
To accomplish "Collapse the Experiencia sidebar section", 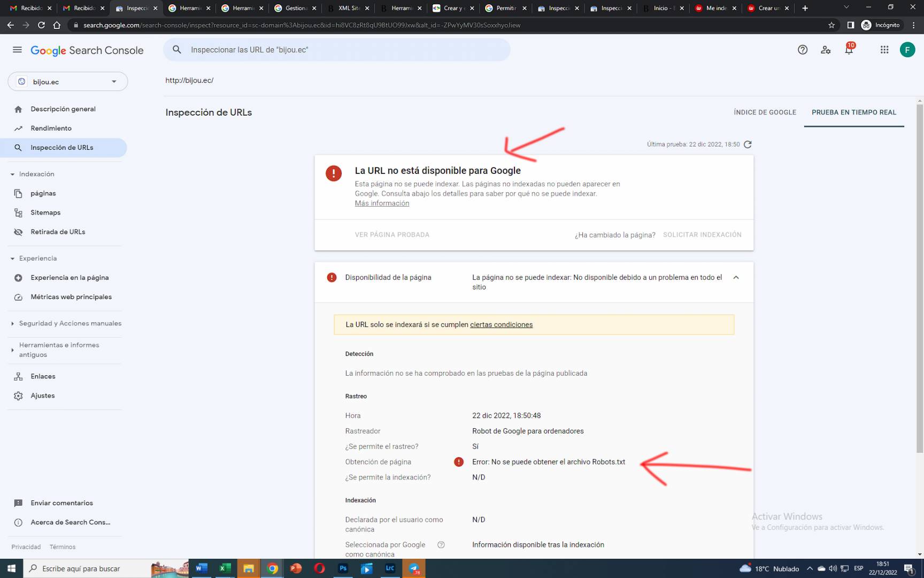I will (x=12, y=258).
